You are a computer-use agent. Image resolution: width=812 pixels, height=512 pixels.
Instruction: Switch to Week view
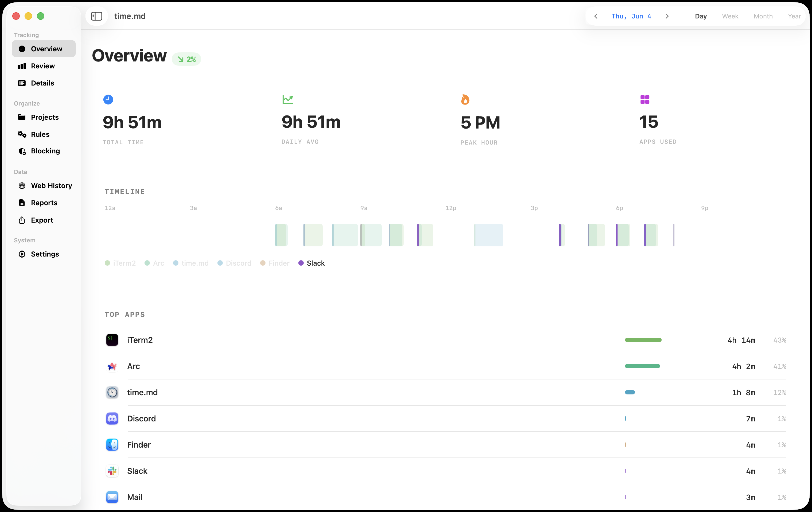point(730,16)
